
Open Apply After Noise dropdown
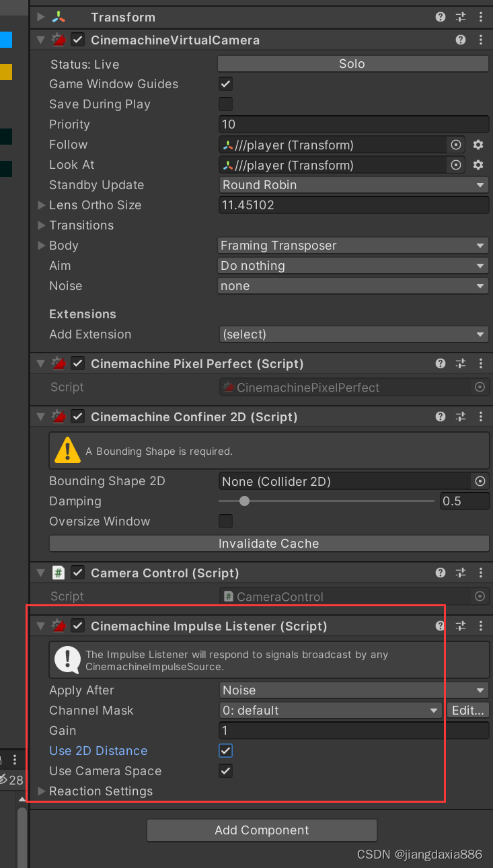[353, 690]
